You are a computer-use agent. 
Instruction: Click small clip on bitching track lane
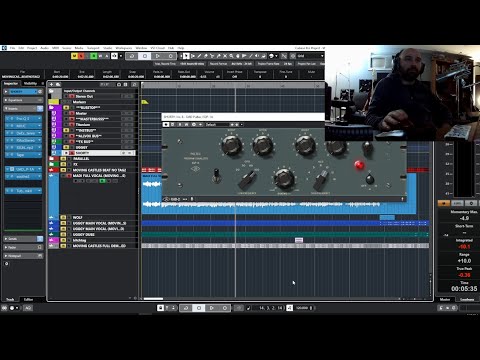[299, 240]
